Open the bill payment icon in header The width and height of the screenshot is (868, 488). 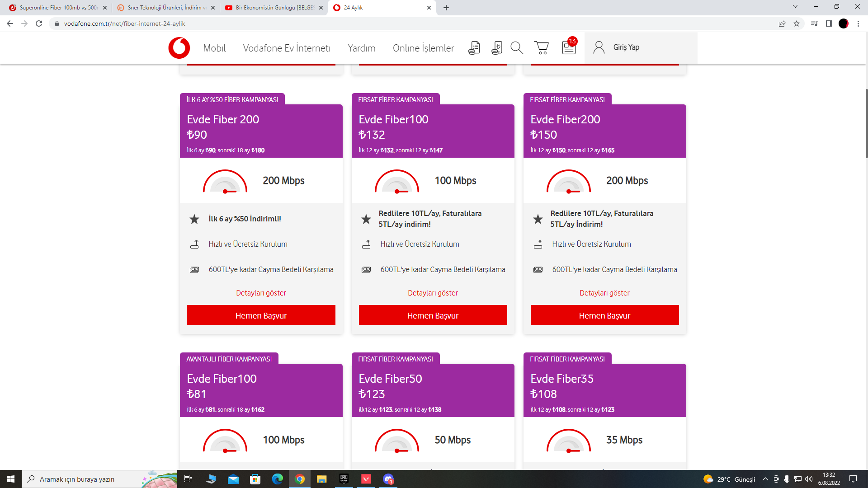[474, 48]
